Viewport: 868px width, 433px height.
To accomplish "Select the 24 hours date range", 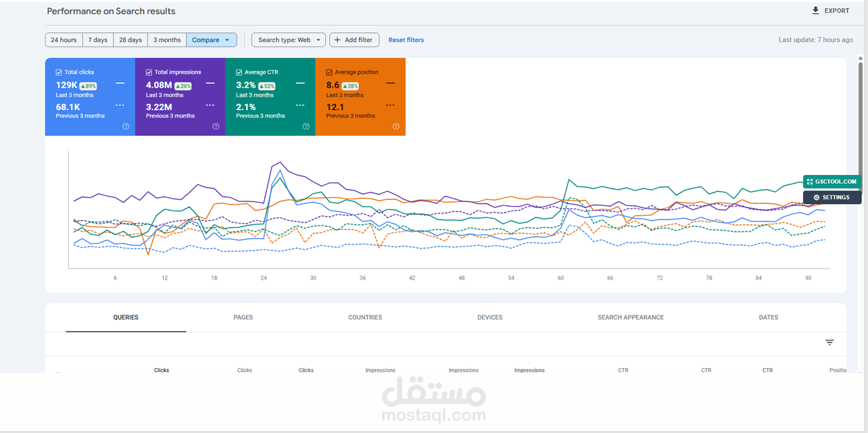I will tap(64, 40).
